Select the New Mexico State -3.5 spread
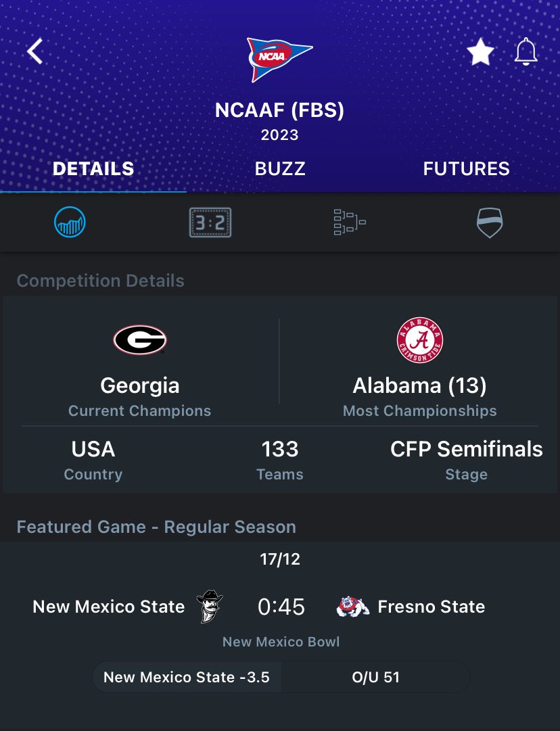Screen dimensions: 560x731 tap(187, 677)
